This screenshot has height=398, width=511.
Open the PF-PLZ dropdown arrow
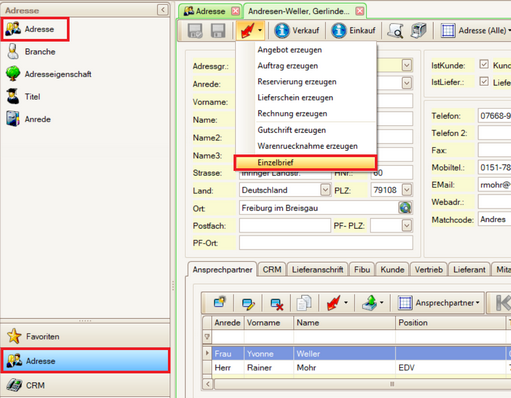[407, 226]
